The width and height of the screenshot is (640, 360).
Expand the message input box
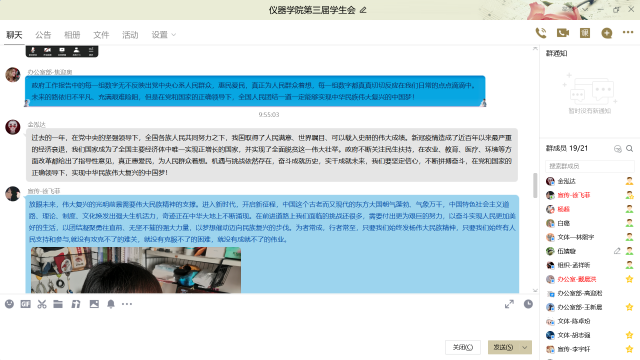pos(509,304)
